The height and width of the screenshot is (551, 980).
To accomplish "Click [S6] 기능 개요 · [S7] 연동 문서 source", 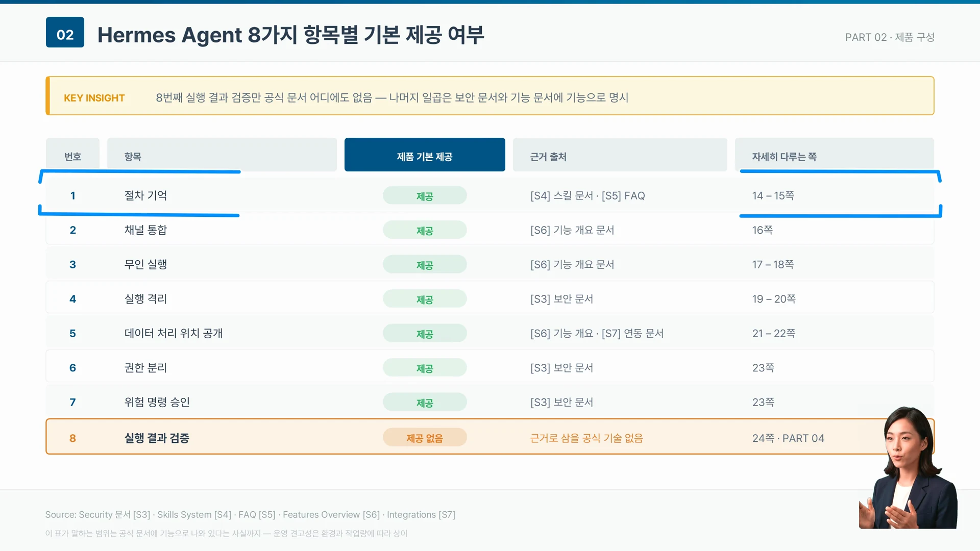I will [597, 334].
